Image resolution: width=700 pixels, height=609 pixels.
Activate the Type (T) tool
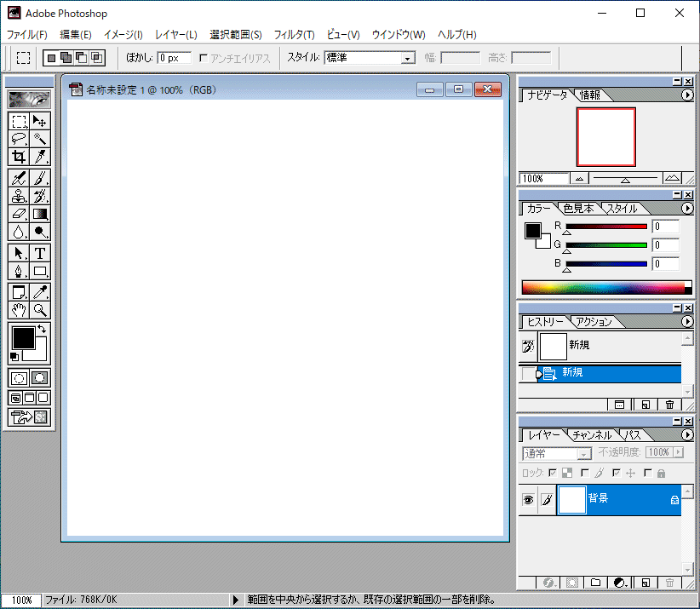(40, 253)
